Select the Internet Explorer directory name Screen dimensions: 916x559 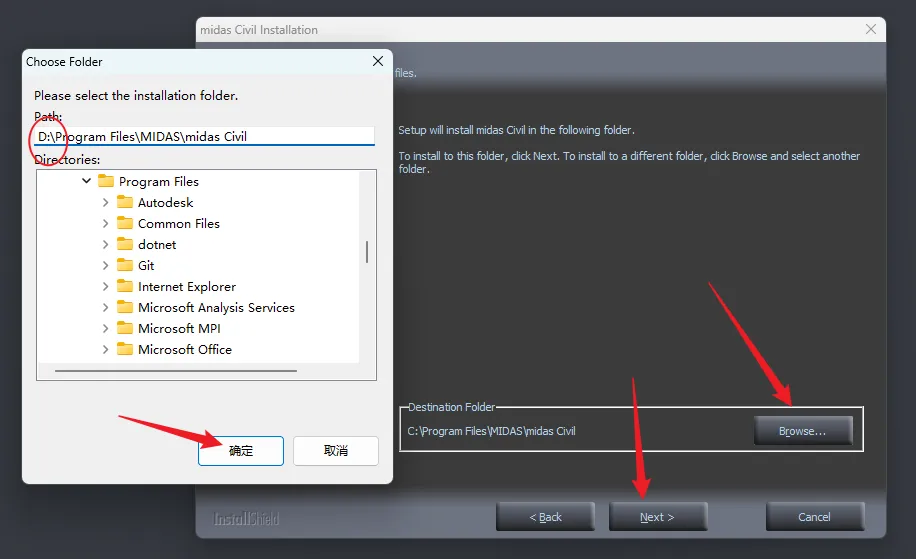pyautogui.click(x=187, y=287)
